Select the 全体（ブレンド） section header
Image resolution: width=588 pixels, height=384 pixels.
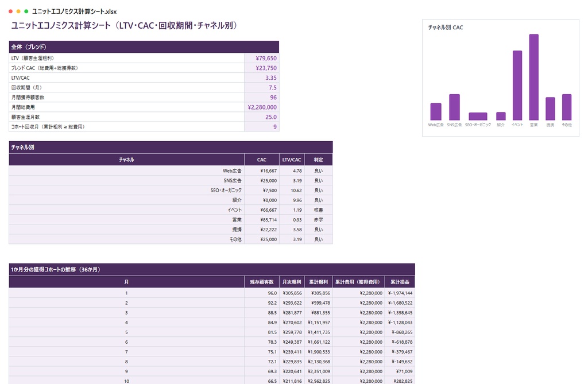click(144, 47)
